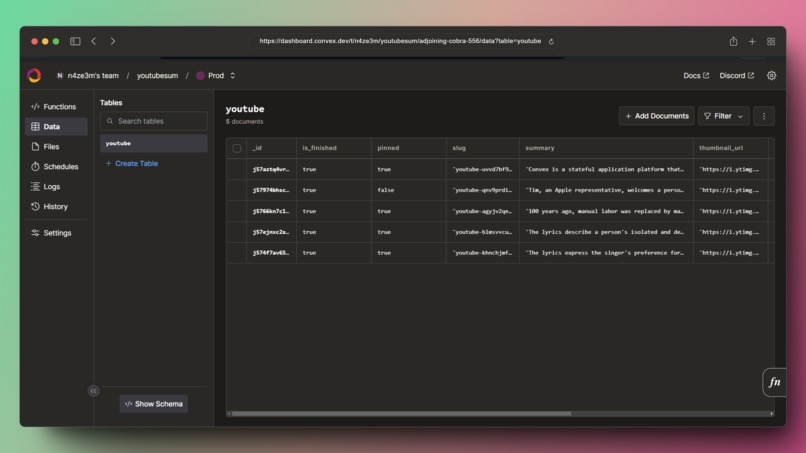The height and width of the screenshot is (453, 806).
Task: Click the Create Table link
Action: (x=132, y=164)
